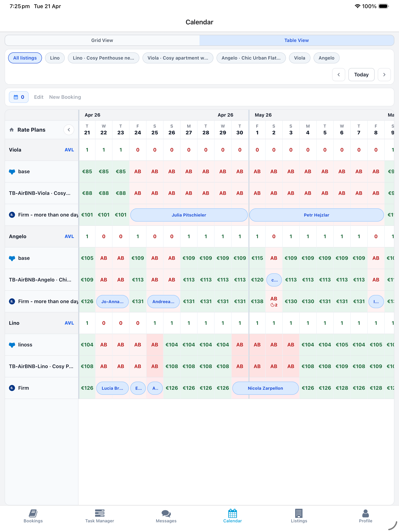Open the Profile tab icon

coord(366,513)
